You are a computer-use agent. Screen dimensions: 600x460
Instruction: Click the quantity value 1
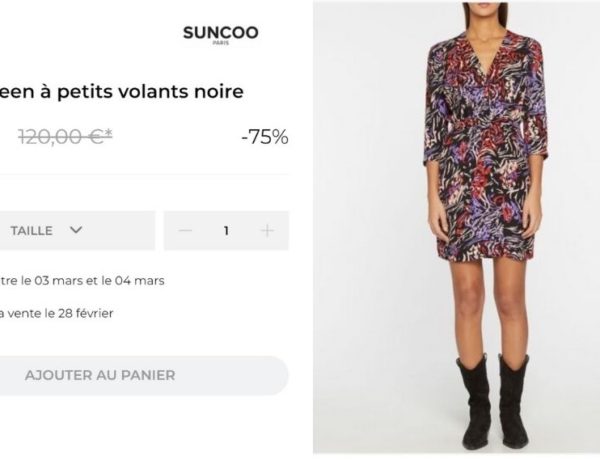226,230
